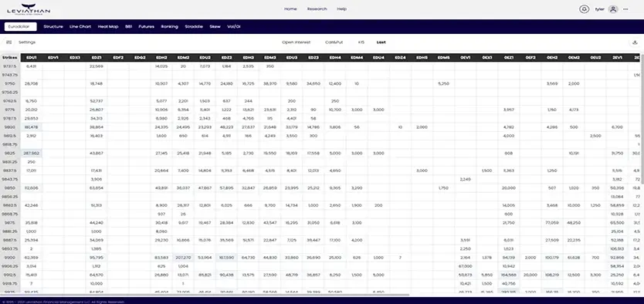Switch to the BBI tab
The width and height of the screenshot is (644, 304).
click(x=128, y=27)
